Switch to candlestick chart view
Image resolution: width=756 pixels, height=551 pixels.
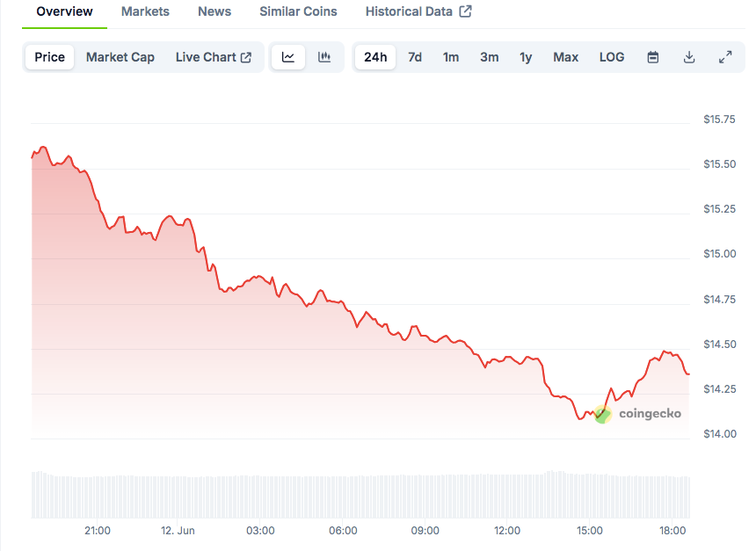pyautogui.click(x=324, y=57)
